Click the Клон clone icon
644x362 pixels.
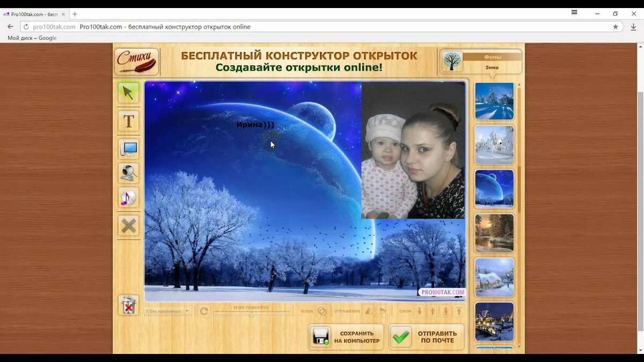[x=321, y=311]
